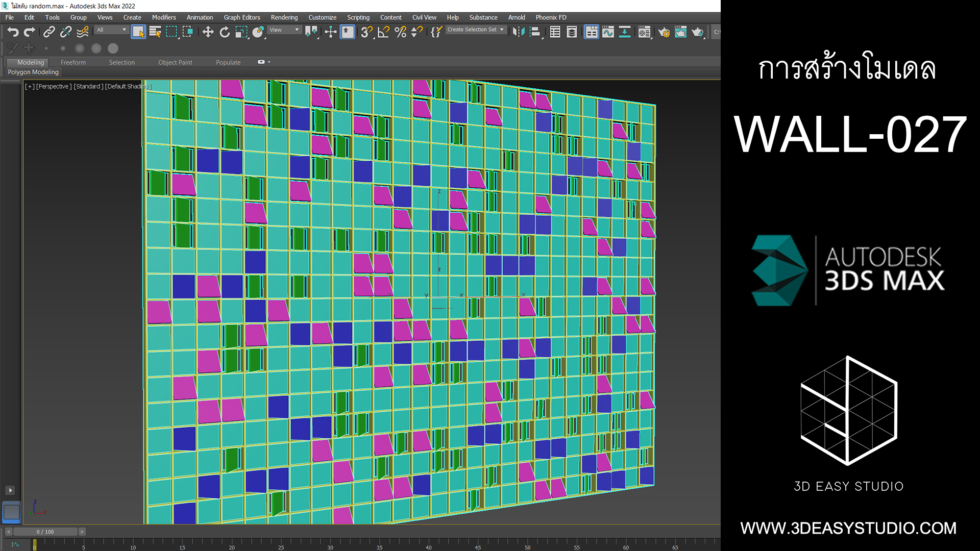Click the Polygon Modeling panel label

pos(33,72)
